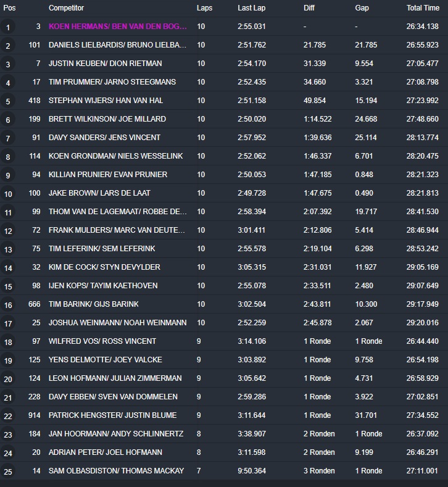Sort by the Competitor column header
This screenshot has height=487, width=448.
pos(66,8)
